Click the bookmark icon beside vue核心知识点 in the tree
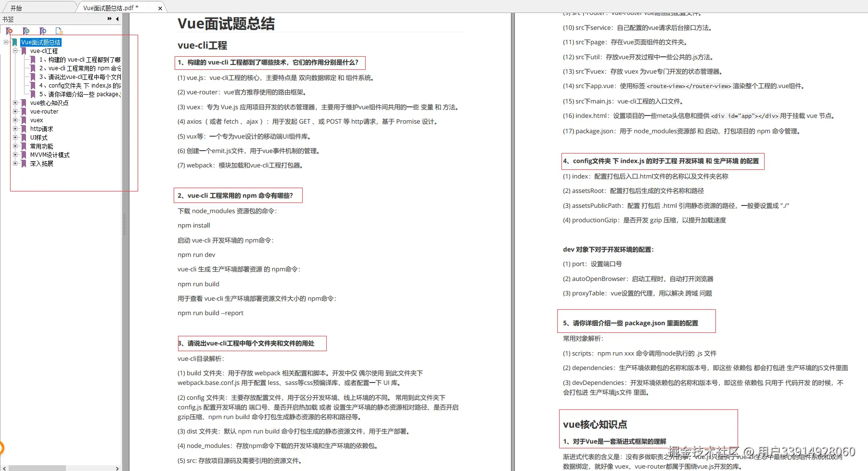This screenshot has width=868, height=471. pos(24,103)
